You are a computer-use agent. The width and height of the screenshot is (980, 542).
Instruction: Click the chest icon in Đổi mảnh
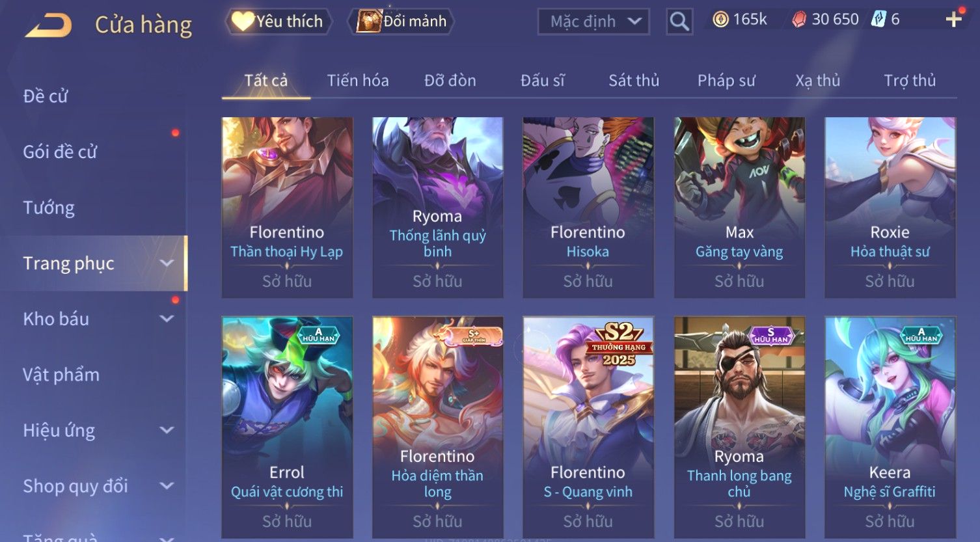pos(369,21)
